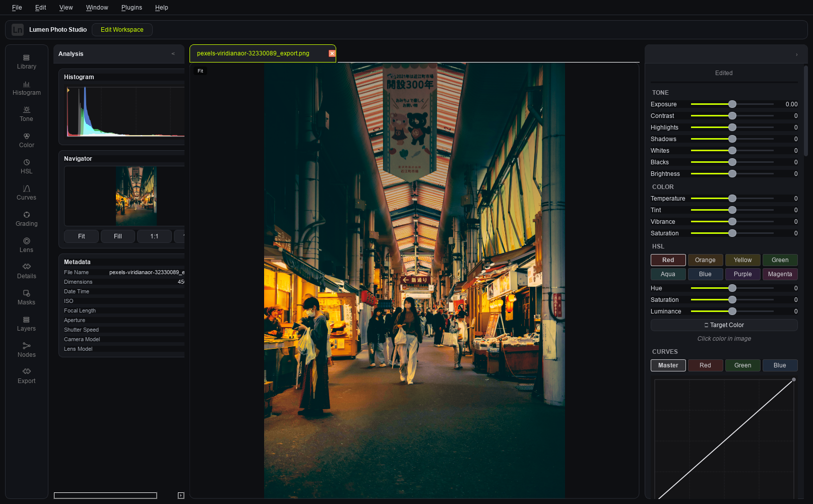Select the Color sidebar icon
The width and height of the screenshot is (813, 504).
click(x=27, y=140)
